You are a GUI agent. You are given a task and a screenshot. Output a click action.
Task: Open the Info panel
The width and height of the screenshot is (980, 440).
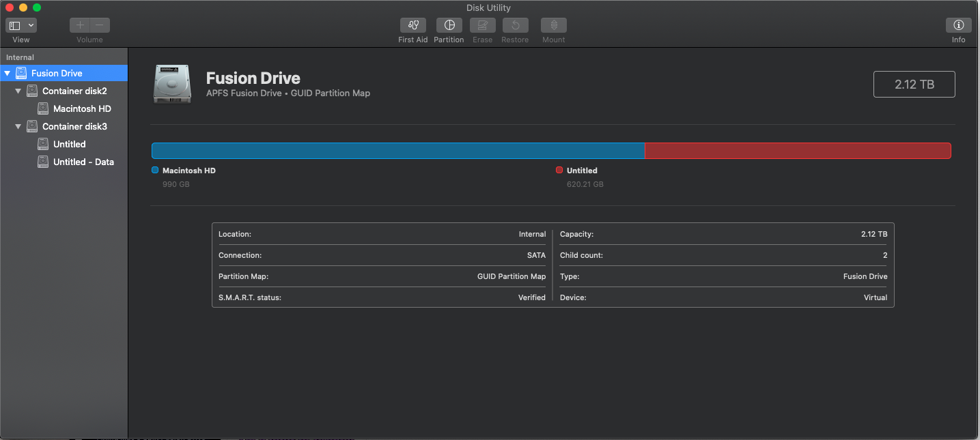point(958,25)
